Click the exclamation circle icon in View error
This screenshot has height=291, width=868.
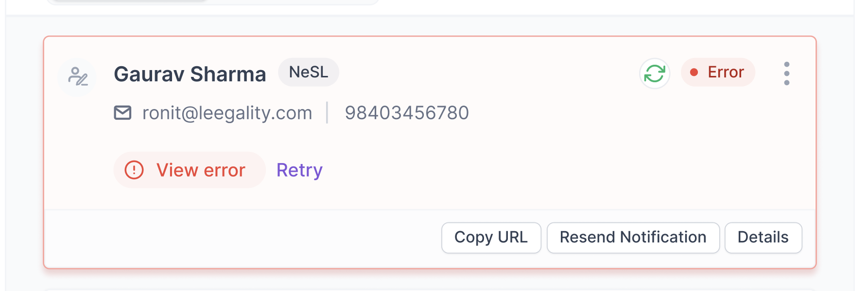coord(134,170)
